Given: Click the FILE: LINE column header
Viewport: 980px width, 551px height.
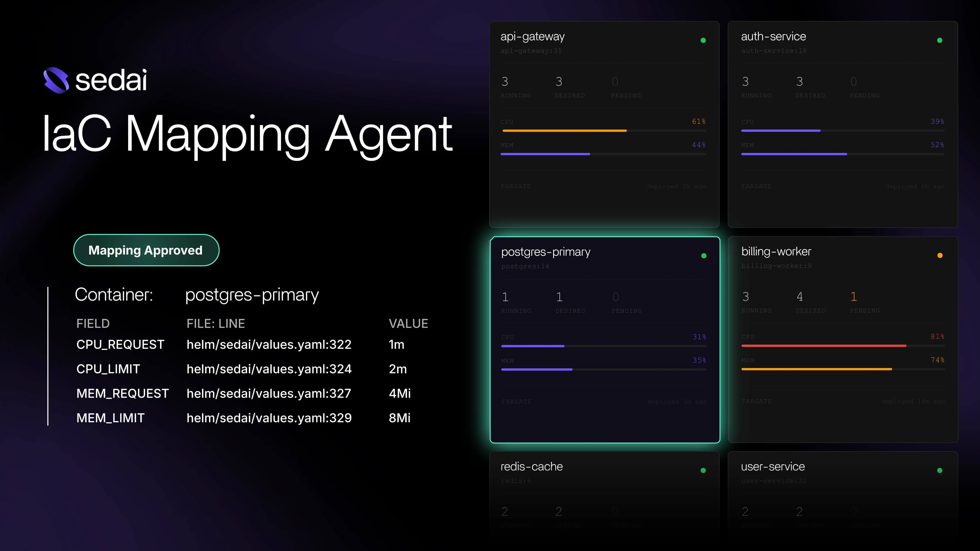Looking at the screenshot, I should coord(215,324).
